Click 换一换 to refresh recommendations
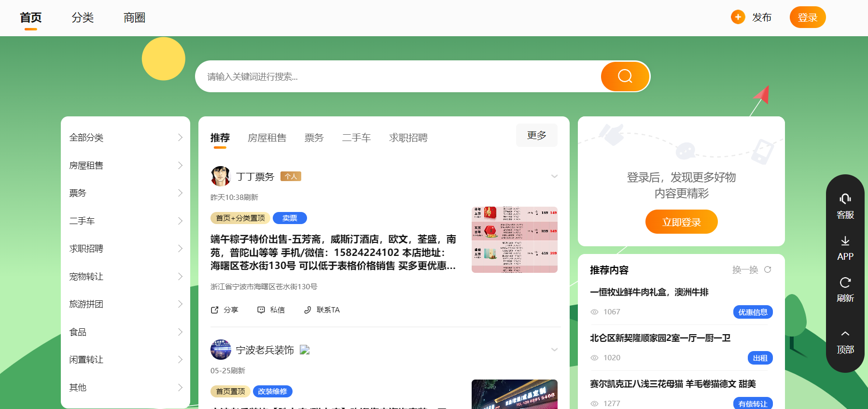 (751, 269)
